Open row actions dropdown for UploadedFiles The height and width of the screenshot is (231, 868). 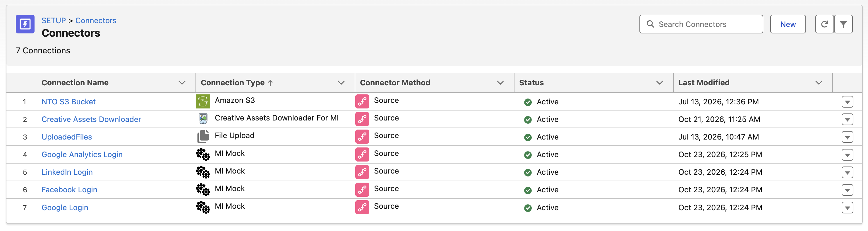(x=847, y=137)
